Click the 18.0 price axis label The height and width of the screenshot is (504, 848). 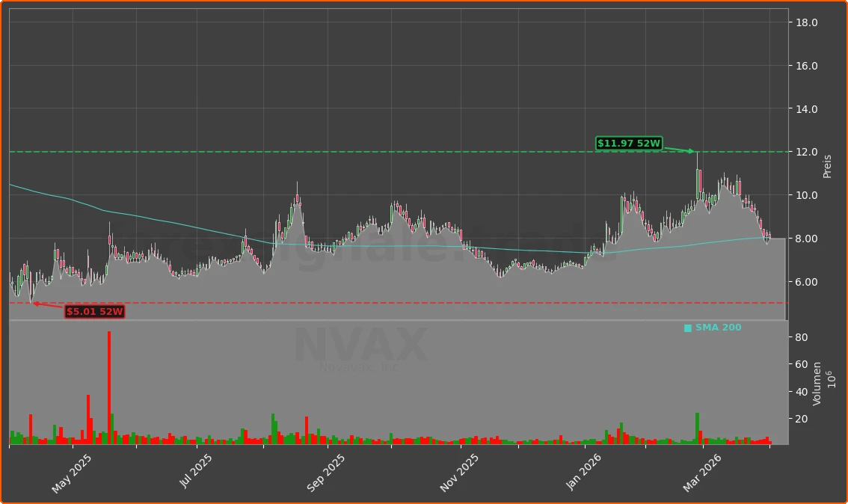tap(806, 22)
